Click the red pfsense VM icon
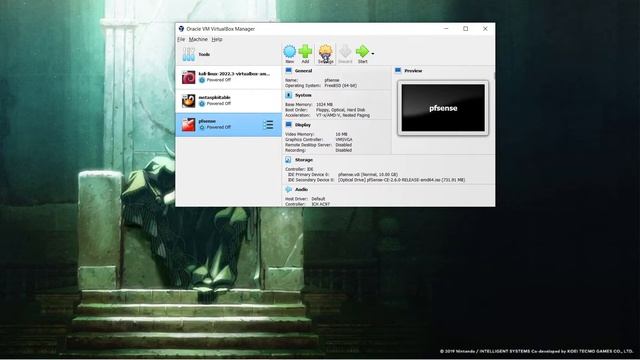Image resolution: width=640 pixels, height=360 pixels. point(188,124)
